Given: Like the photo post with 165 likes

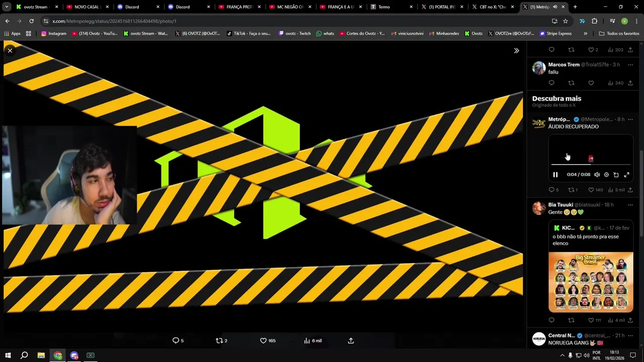Looking at the screenshot, I should click(268, 340).
